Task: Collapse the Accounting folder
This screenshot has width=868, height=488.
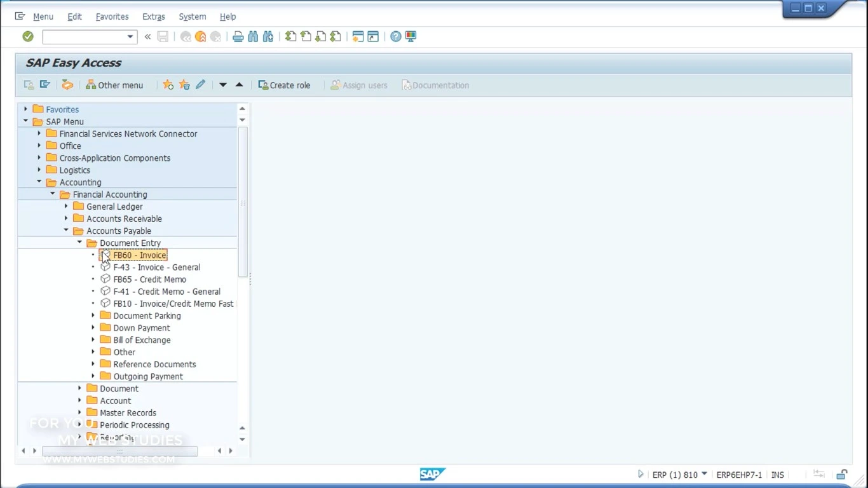Action: (x=39, y=182)
